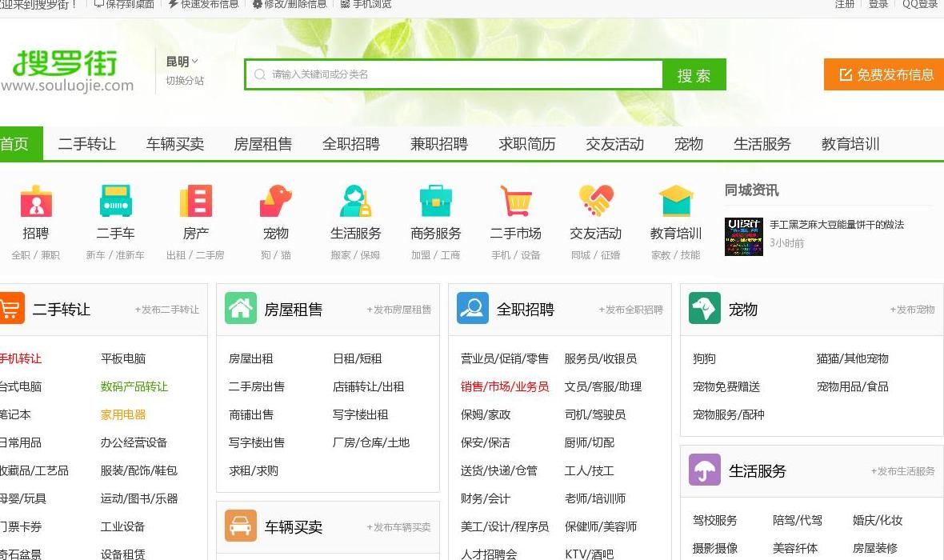Open the 教育培训 navigation tab

850,144
